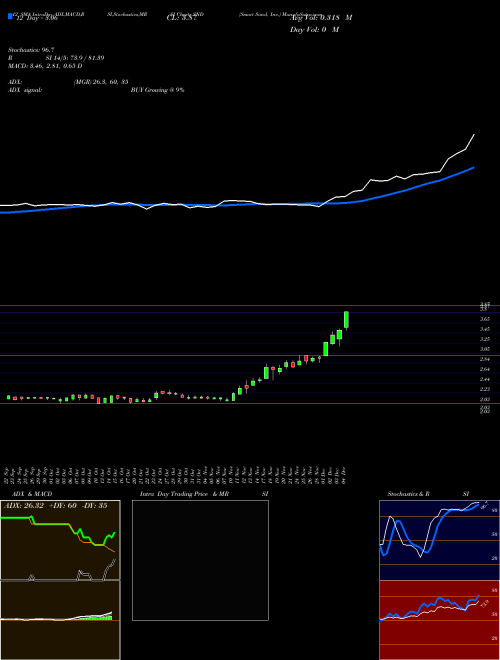The height and width of the screenshot is (660, 500).
Task: Click the tallest green candlestick at chart end
Action: tap(346, 320)
